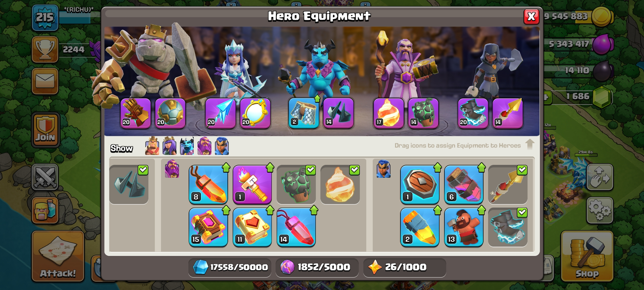
Task: Tap the Shiny Ore 17558/50000 counter
Action: coord(230,267)
